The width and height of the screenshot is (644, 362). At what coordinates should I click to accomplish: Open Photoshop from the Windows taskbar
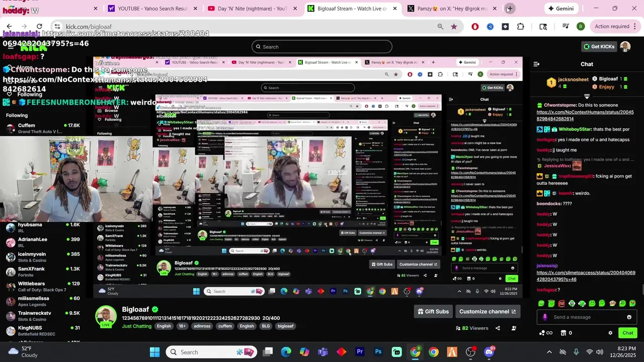click(378, 352)
